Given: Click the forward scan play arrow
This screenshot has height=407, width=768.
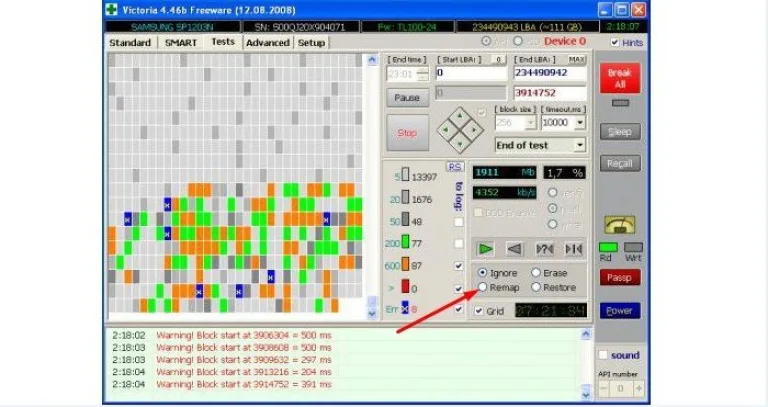Looking at the screenshot, I should [x=485, y=249].
